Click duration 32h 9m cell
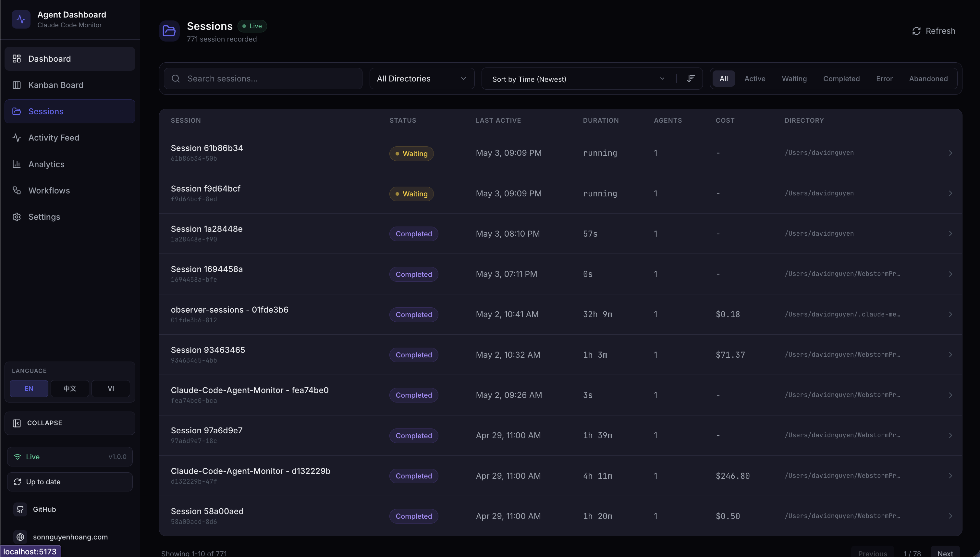Image resolution: width=980 pixels, height=557 pixels. (598, 314)
